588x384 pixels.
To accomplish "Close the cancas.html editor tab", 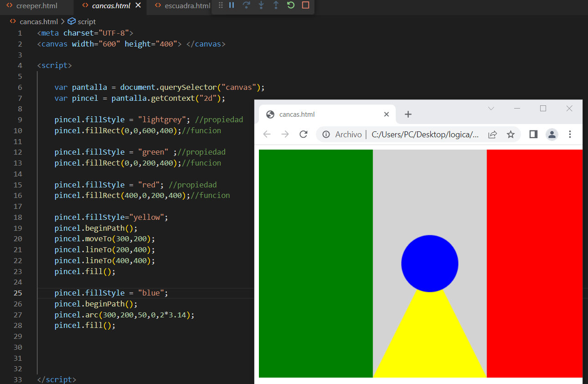I will [138, 6].
